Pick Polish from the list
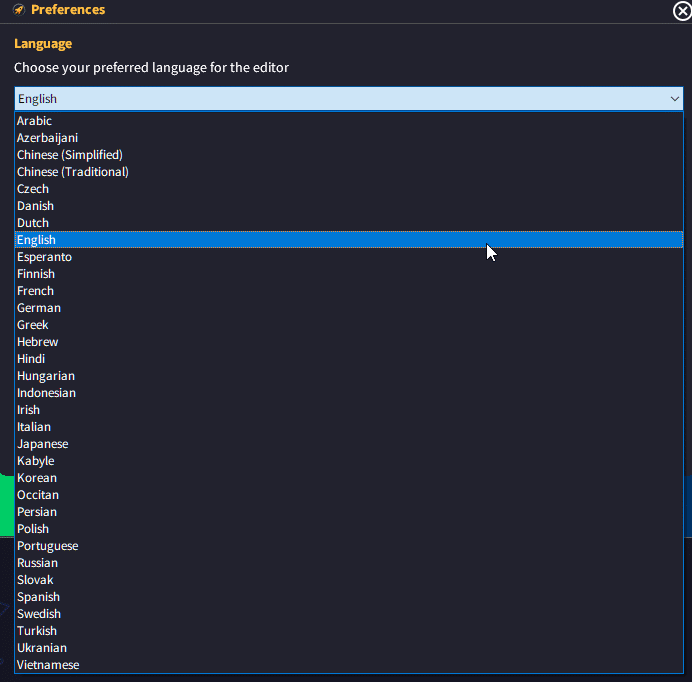 [349, 528]
